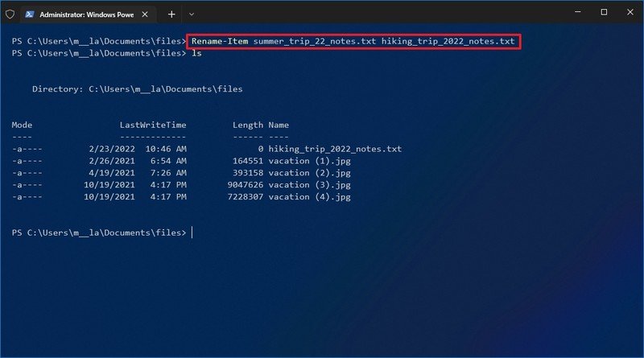Click the Length column header
644x358 pixels.
click(x=247, y=126)
